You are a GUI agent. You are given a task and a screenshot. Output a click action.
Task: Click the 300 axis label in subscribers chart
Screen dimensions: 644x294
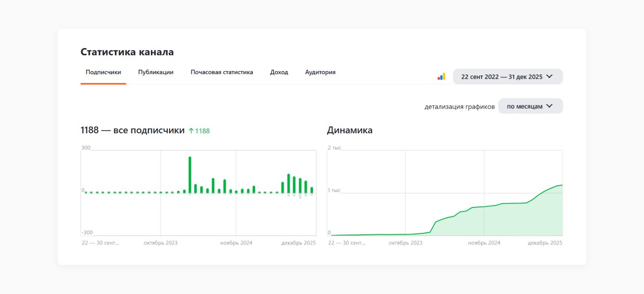coord(86,148)
